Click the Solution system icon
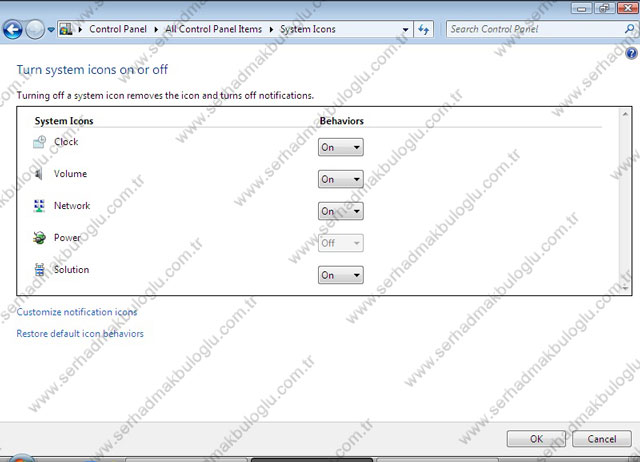This screenshot has height=462, width=640. coord(39,269)
